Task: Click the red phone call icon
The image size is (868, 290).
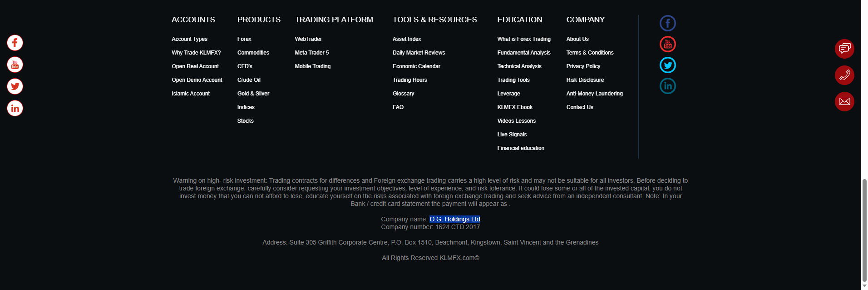Action: [x=844, y=75]
